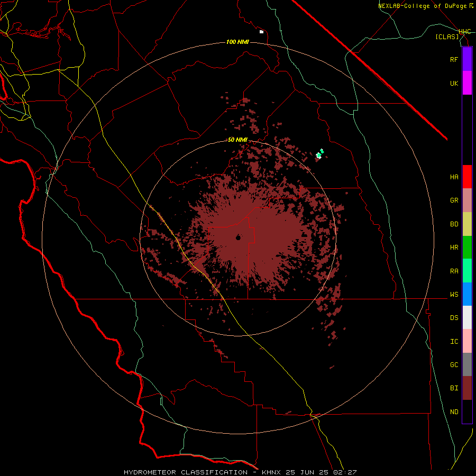Click the GR pink-brown legend swatch
The width and height of the screenshot is (476, 476).
click(467, 200)
